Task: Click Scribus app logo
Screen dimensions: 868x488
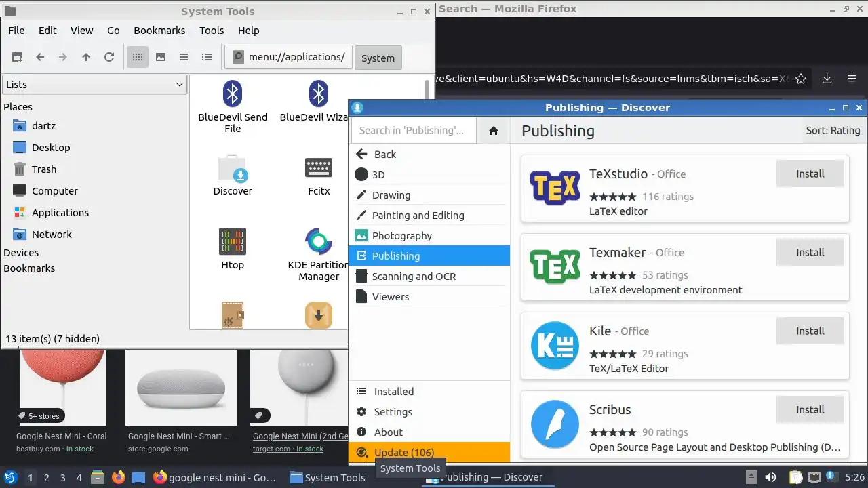Action: [555, 424]
